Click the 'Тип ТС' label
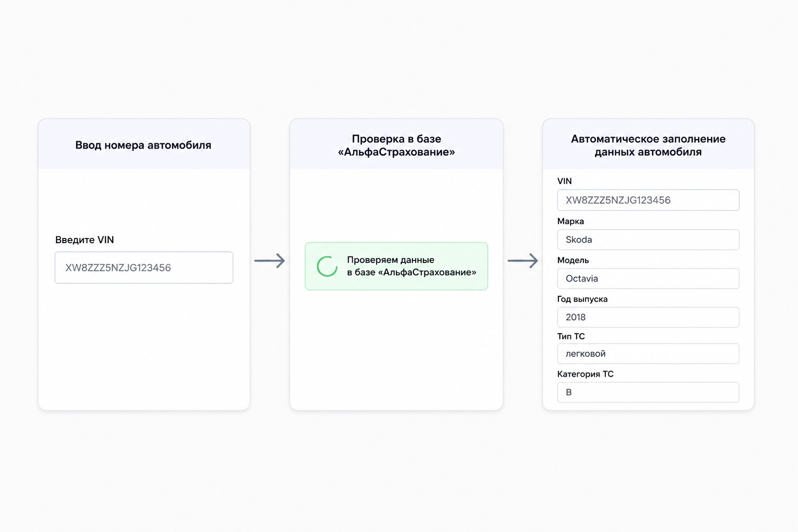Image resolution: width=798 pixels, height=532 pixels. click(x=571, y=337)
